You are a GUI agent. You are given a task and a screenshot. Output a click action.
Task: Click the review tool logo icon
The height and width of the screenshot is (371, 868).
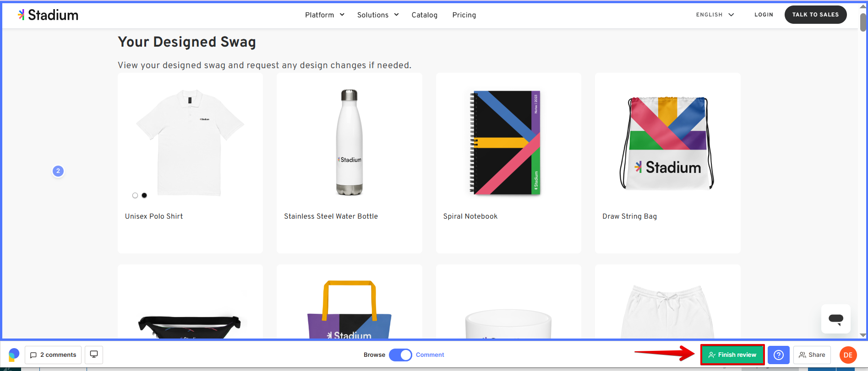point(14,355)
